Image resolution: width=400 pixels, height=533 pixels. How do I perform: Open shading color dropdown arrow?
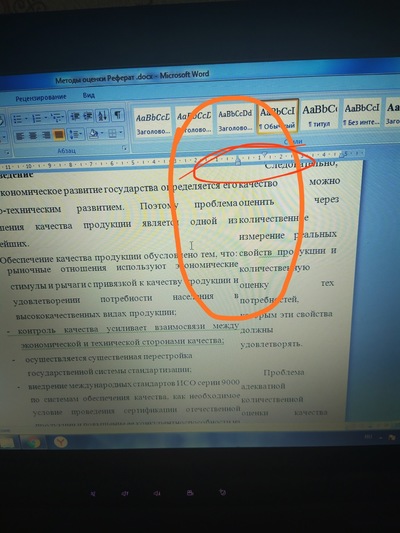click(102, 134)
